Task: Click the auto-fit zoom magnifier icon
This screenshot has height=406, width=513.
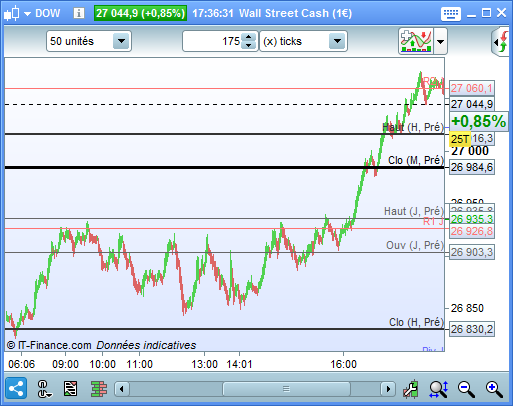Action: point(438,389)
